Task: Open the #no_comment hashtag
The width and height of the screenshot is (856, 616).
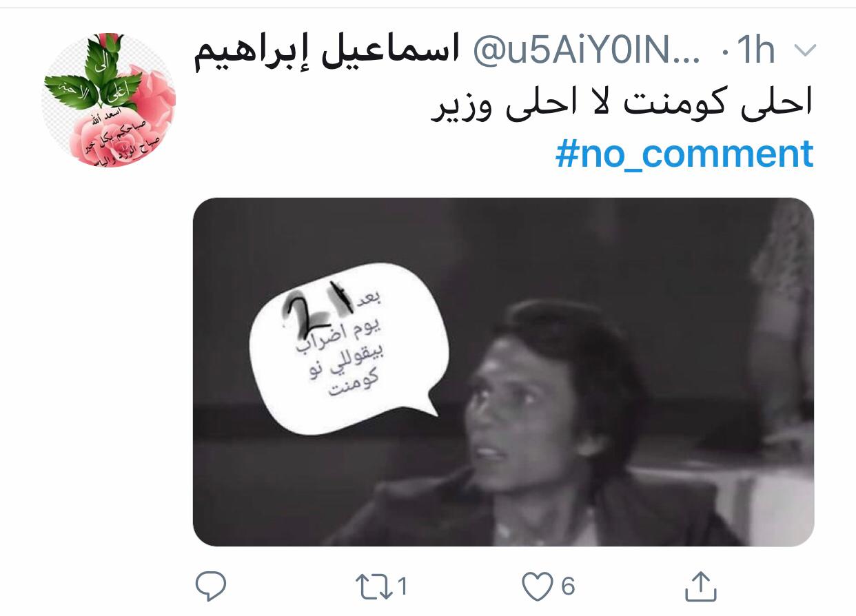Action: 684,153
